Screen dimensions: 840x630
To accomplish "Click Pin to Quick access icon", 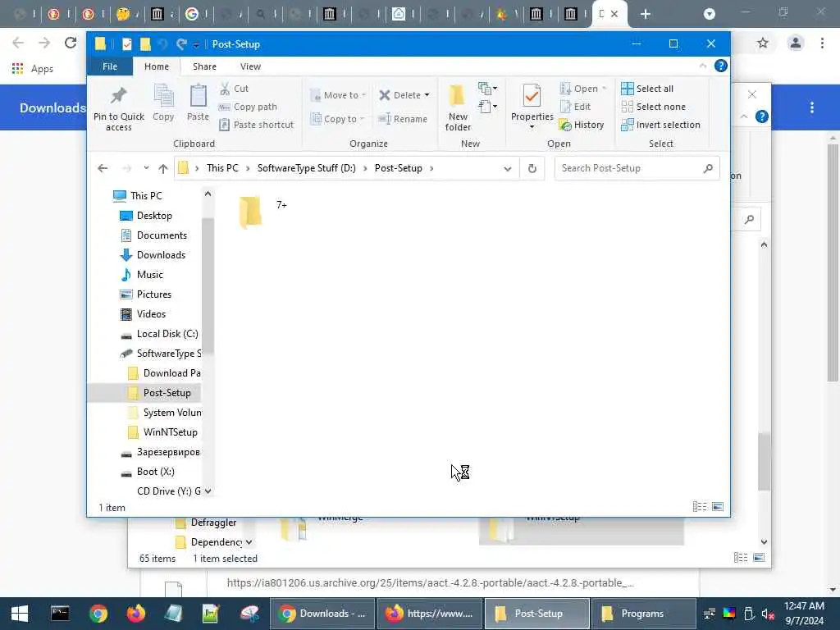I will coord(118,109).
